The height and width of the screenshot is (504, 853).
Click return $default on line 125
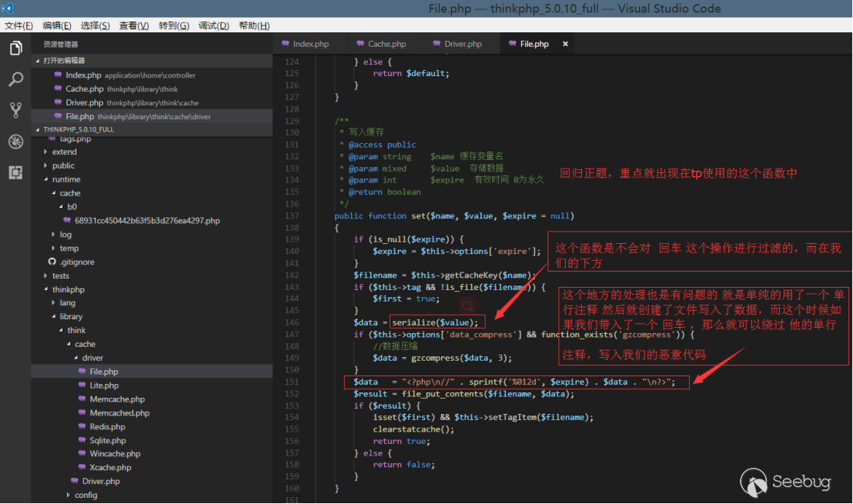click(x=411, y=73)
